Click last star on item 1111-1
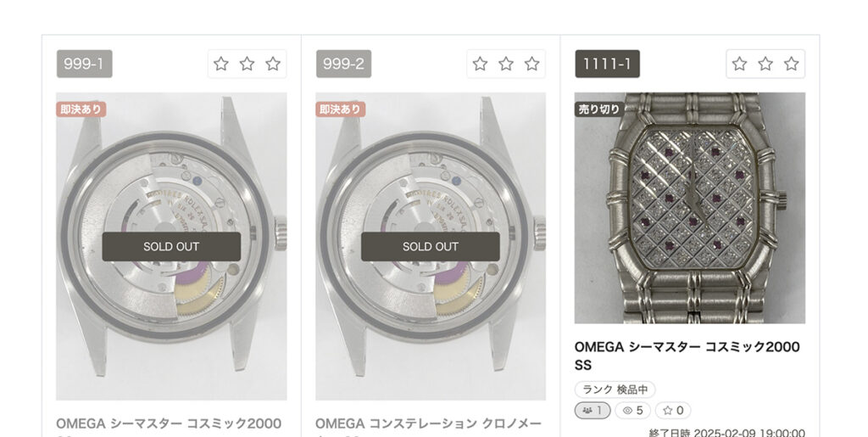The height and width of the screenshot is (437, 868). [792, 64]
